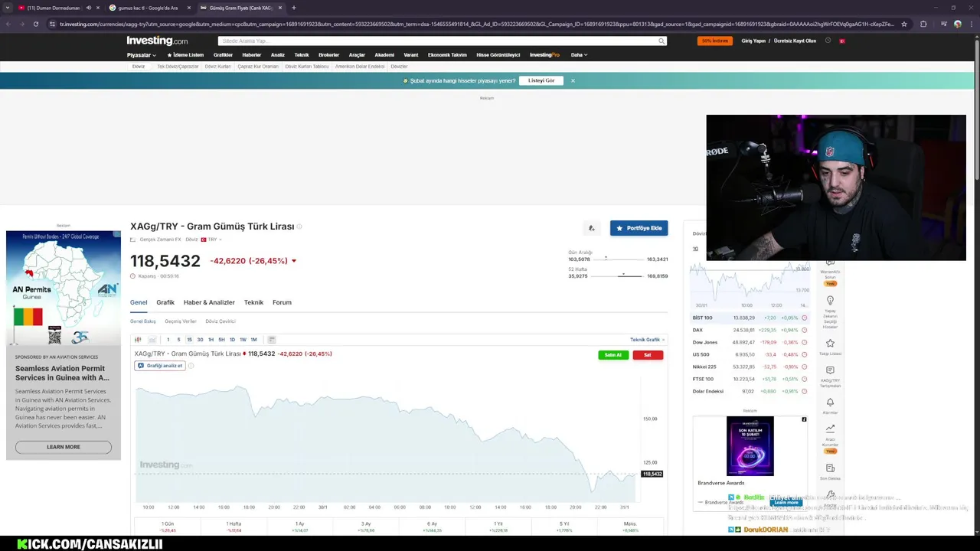Select the 1W chart interval
The image size is (980, 551).
point(243,340)
